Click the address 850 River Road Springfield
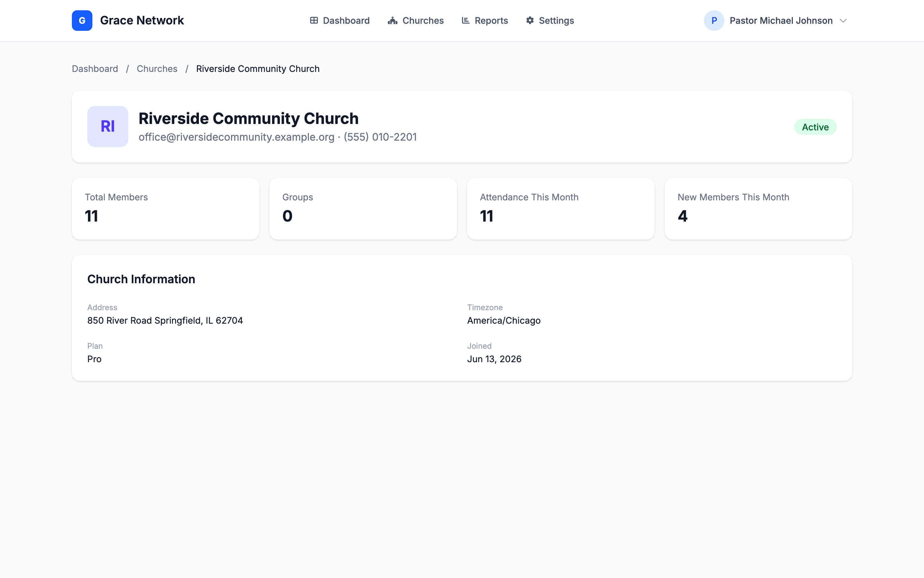 pos(165,320)
